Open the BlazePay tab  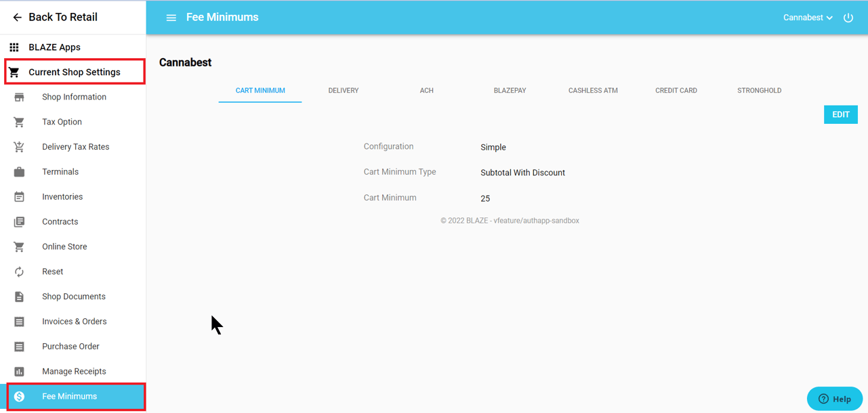510,91
